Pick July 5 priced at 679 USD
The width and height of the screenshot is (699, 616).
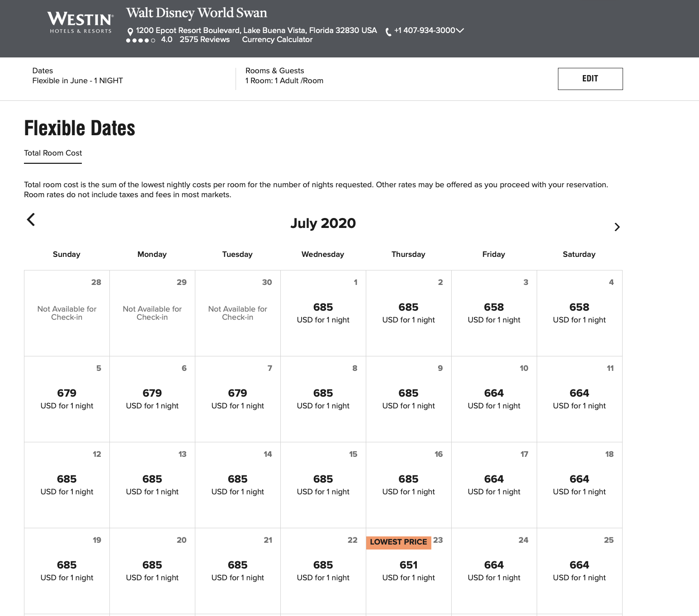coord(67,399)
